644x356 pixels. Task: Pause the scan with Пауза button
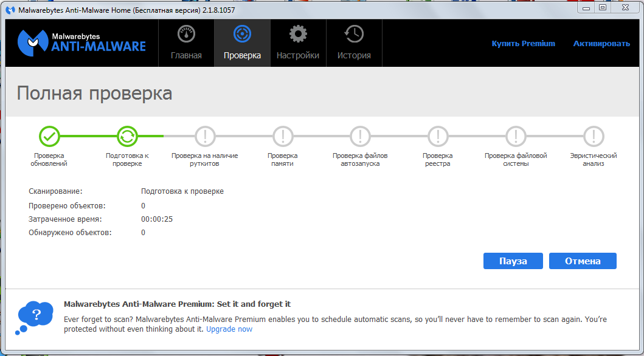513,261
